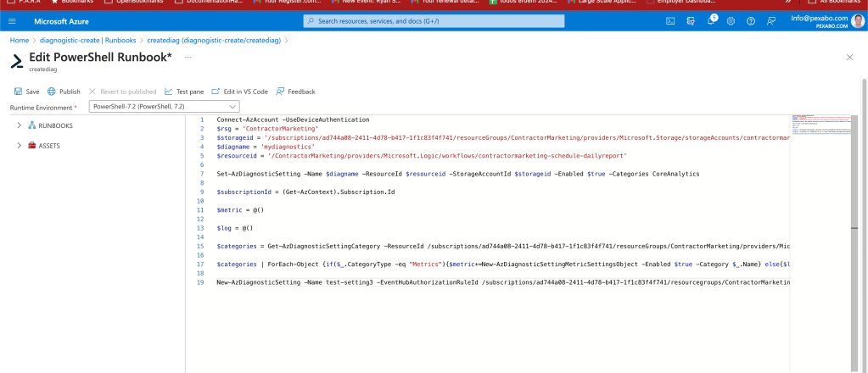Save the runbook
Image resolution: width=868 pixels, height=373 pixels.
[x=26, y=92]
